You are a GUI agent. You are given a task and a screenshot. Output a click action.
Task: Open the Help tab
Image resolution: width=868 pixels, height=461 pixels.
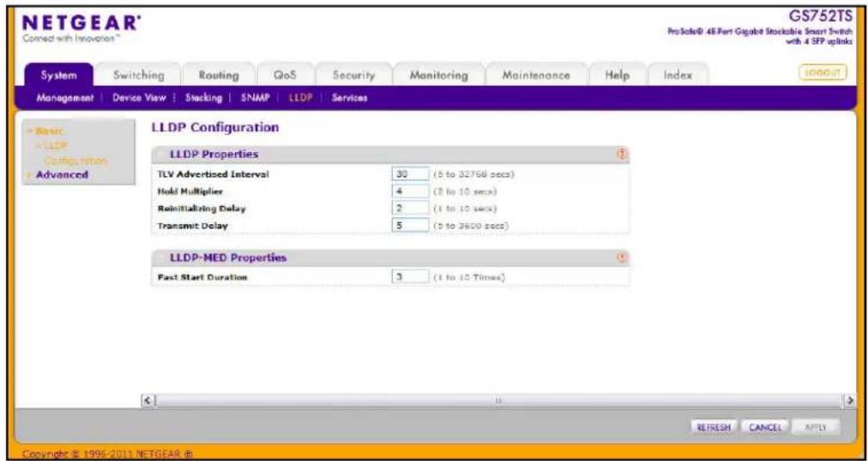click(618, 75)
